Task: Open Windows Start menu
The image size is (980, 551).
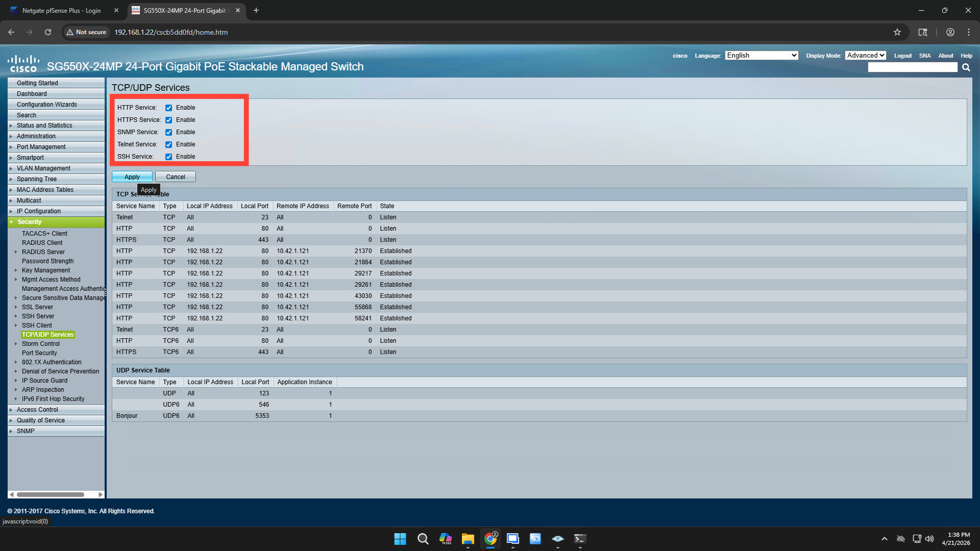Action: (x=400, y=539)
